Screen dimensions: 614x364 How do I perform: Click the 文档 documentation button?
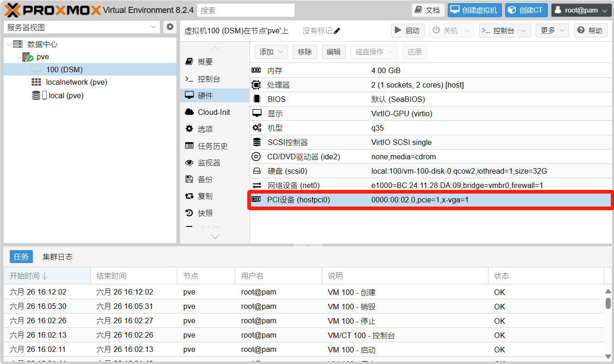tap(428, 10)
